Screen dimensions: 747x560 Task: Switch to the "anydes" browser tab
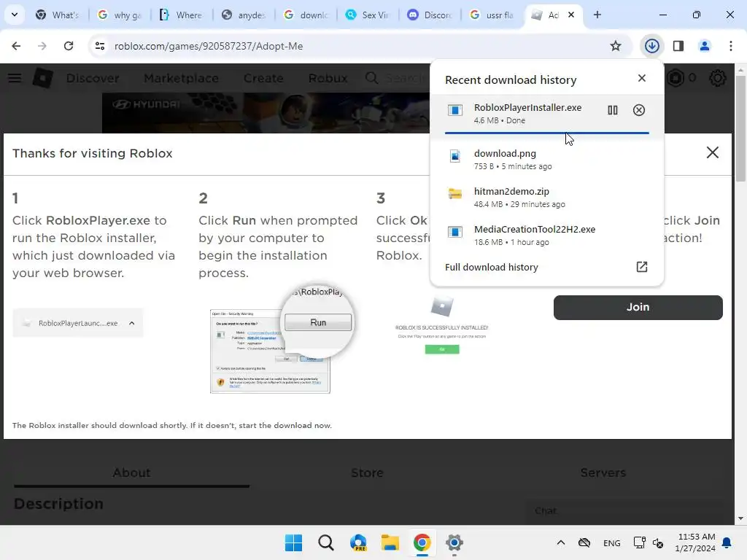pos(244,15)
